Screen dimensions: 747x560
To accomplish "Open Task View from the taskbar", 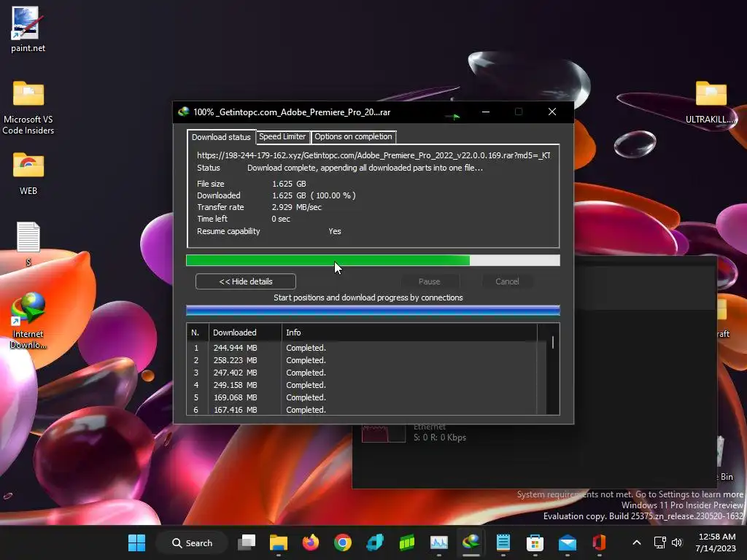I will [x=247, y=542].
